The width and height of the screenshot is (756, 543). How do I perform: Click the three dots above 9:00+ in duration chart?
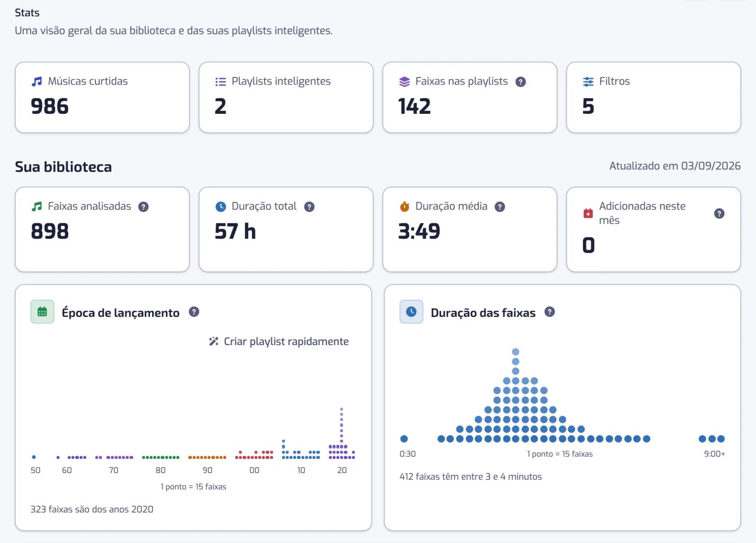(712, 439)
